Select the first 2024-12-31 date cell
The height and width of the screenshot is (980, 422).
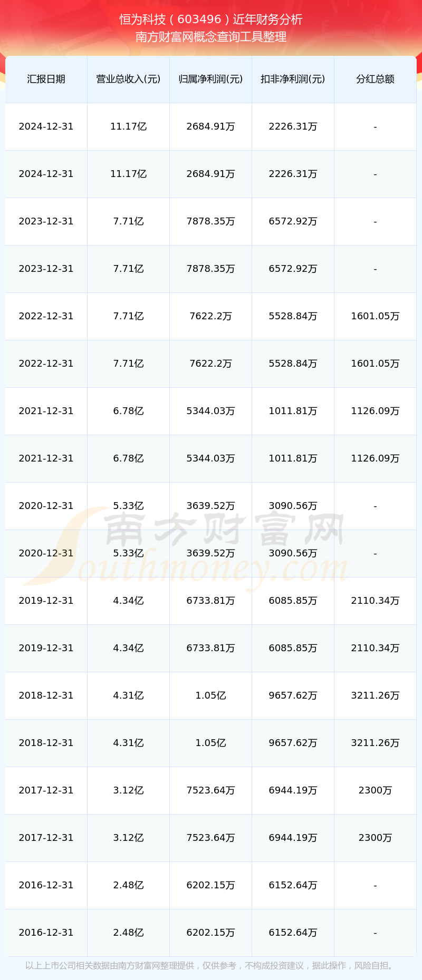coord(46,126)
